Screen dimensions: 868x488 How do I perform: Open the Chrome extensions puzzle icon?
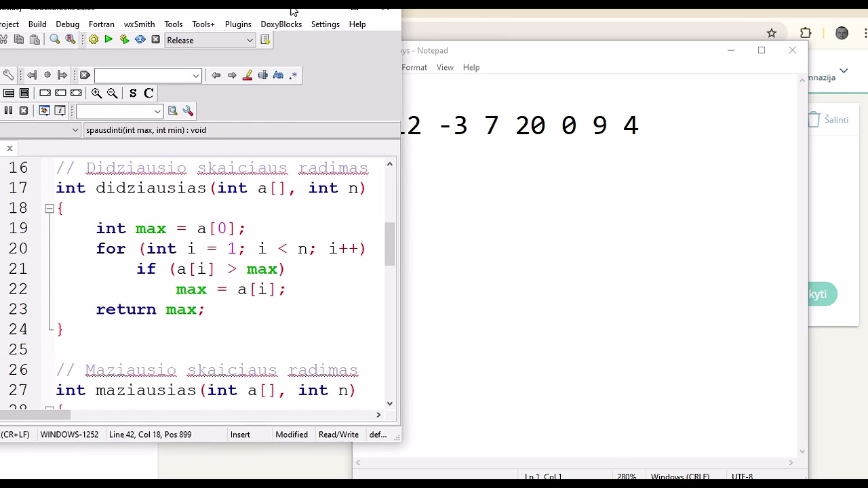806,33
